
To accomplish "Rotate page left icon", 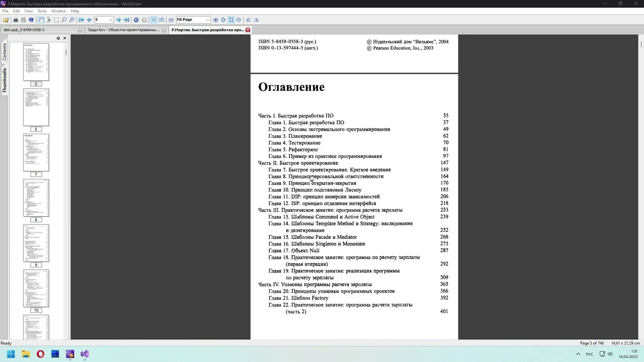I will click(x=249, y=20).
